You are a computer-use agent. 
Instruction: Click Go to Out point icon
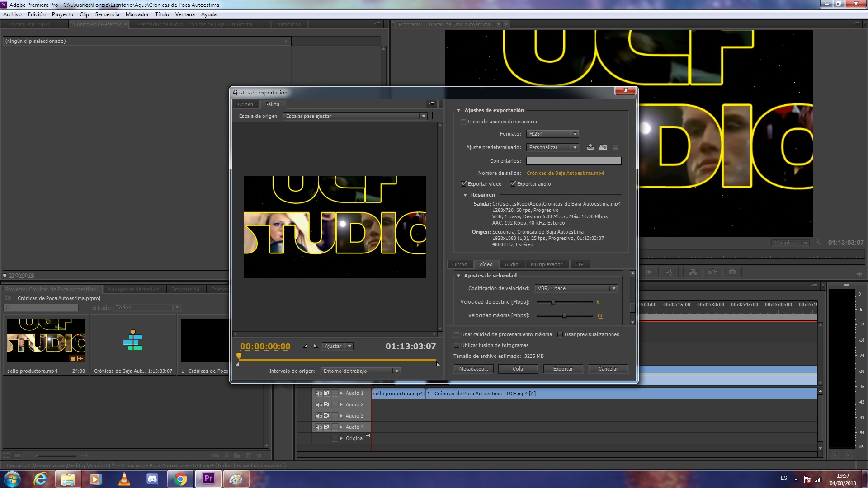669,272
